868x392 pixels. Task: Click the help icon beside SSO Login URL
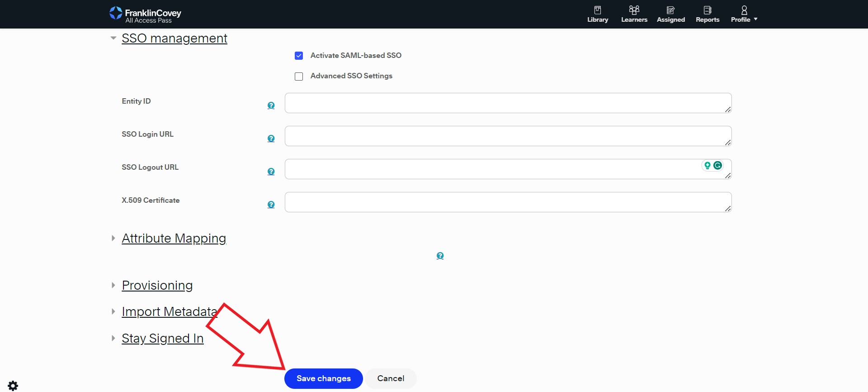(271, 139)
